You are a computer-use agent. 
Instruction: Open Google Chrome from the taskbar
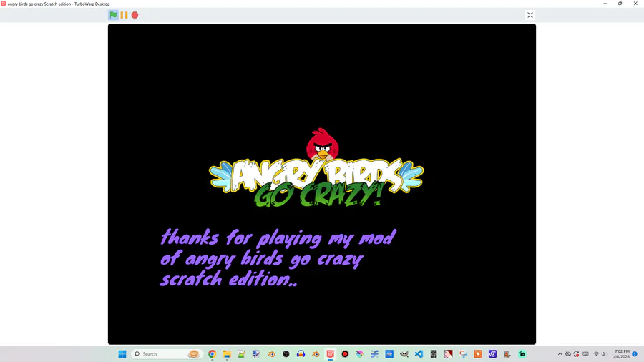click(212, 354)
